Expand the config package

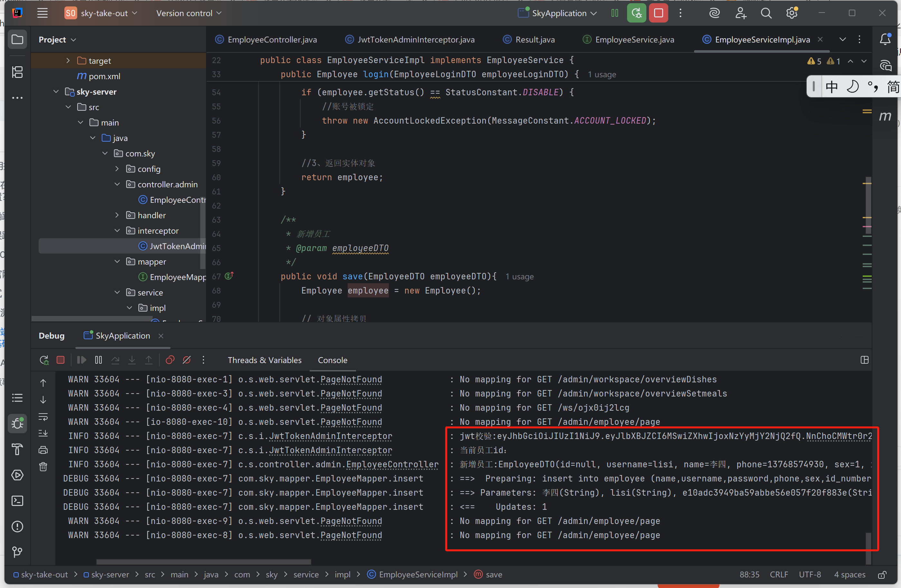(117, 169)
